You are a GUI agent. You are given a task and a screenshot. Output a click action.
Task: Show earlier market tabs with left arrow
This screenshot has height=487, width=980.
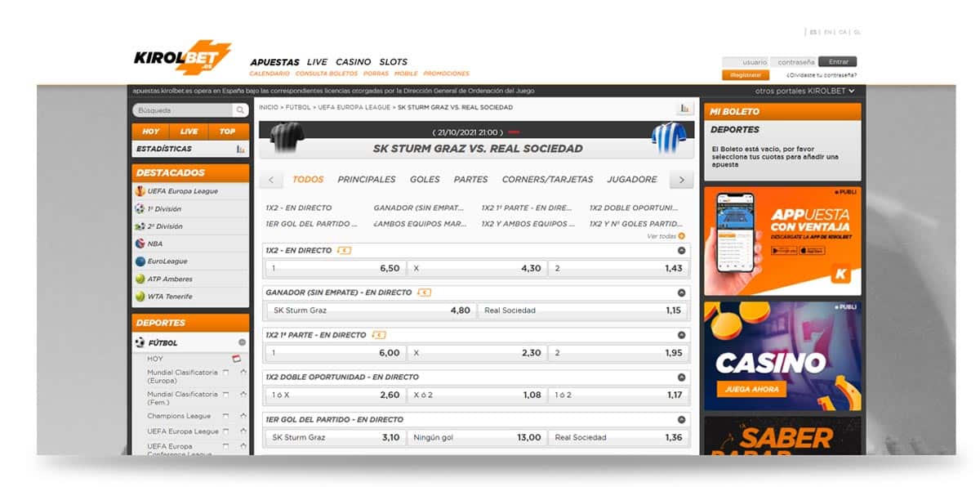pyautogui.click(x=271, y=180)
